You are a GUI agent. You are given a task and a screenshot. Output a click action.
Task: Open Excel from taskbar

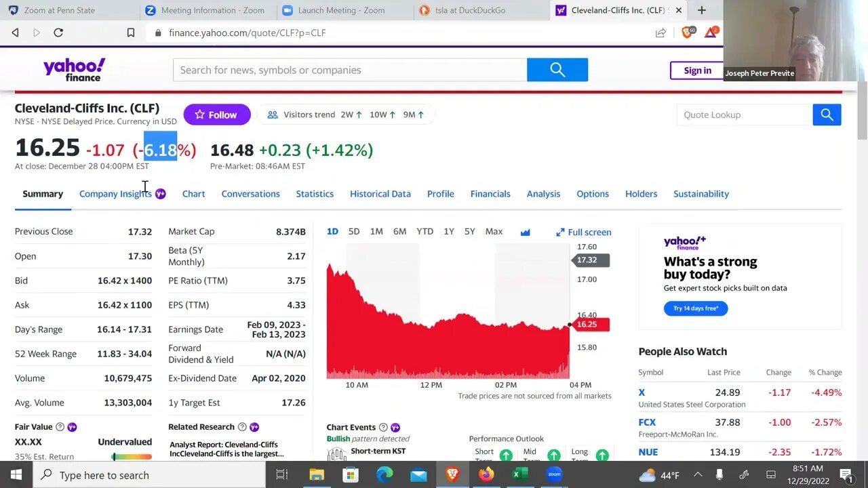520,475
